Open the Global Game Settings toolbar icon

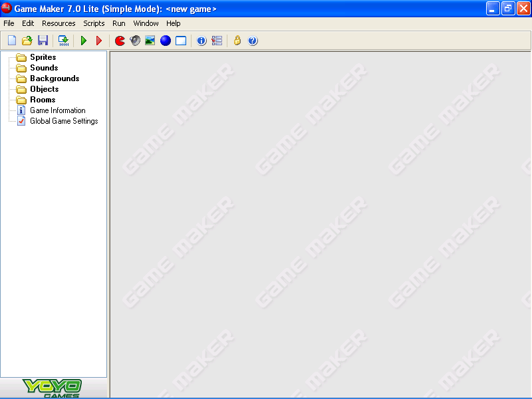point(217,41)
